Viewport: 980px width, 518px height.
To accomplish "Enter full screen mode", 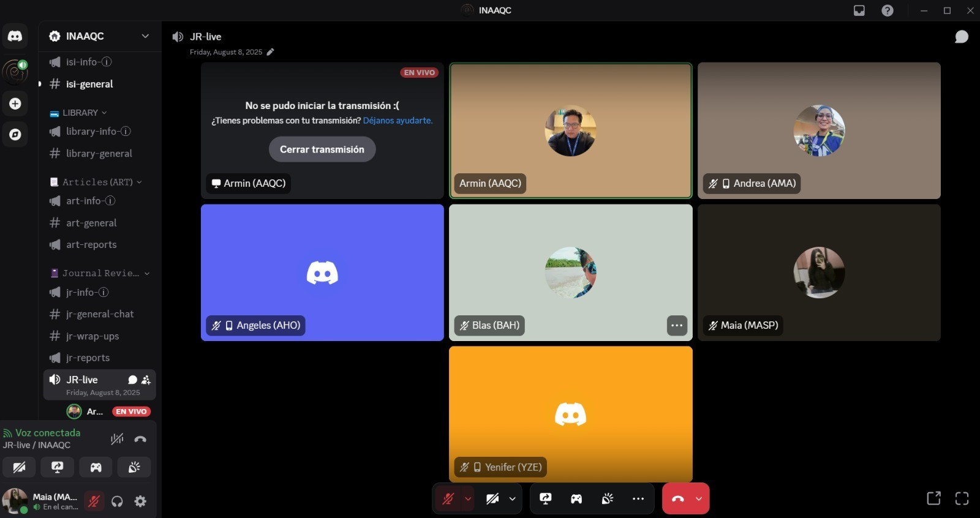I will tap(962, 498).
